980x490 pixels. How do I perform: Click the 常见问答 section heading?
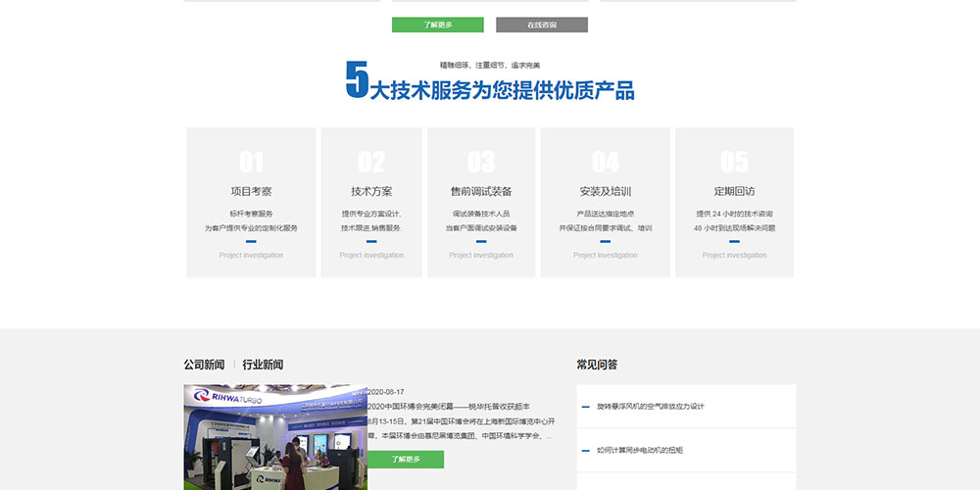pyautogui.click(x=597, y=365)
